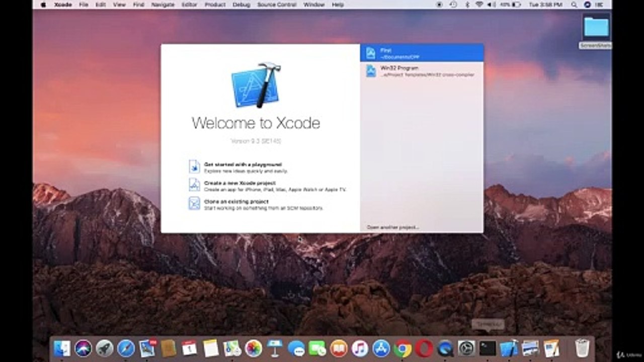Open Finder from the Dock
This screenshot has width=644, height=362.
tap(62, 348)
